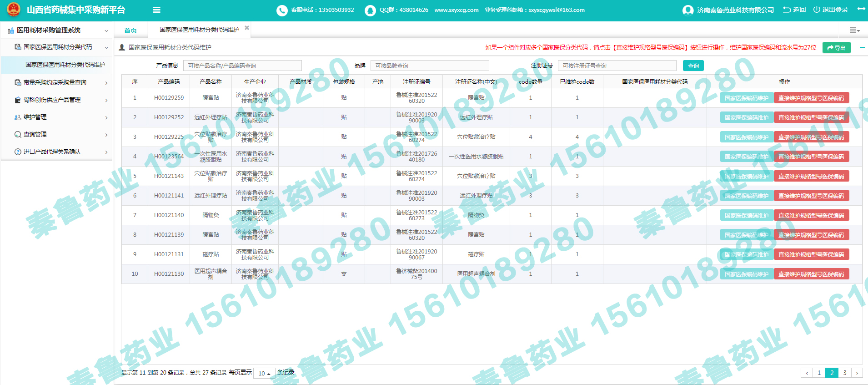Image resolution: width=868 pixels, height=385 pixels.
Task: Go to page 3 in pagination
Action: (x=844, y=373)
